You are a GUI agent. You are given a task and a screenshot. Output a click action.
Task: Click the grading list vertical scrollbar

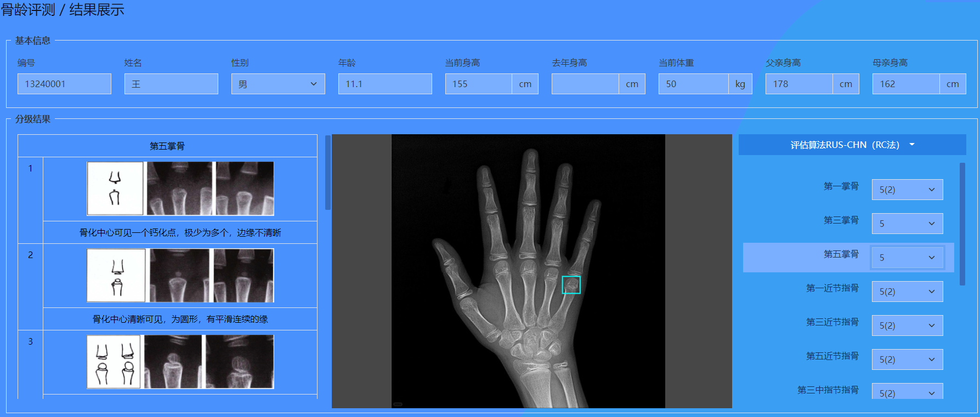pos(328,173)
